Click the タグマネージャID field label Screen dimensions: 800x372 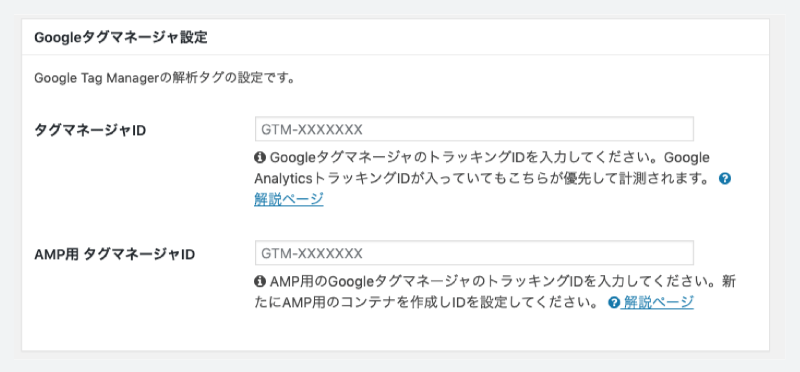(90, 130)
